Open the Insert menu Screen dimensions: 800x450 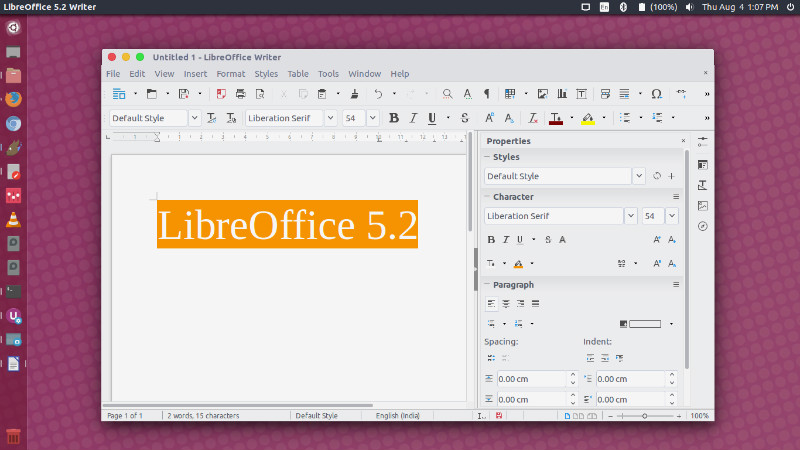(x=195, y=74)
